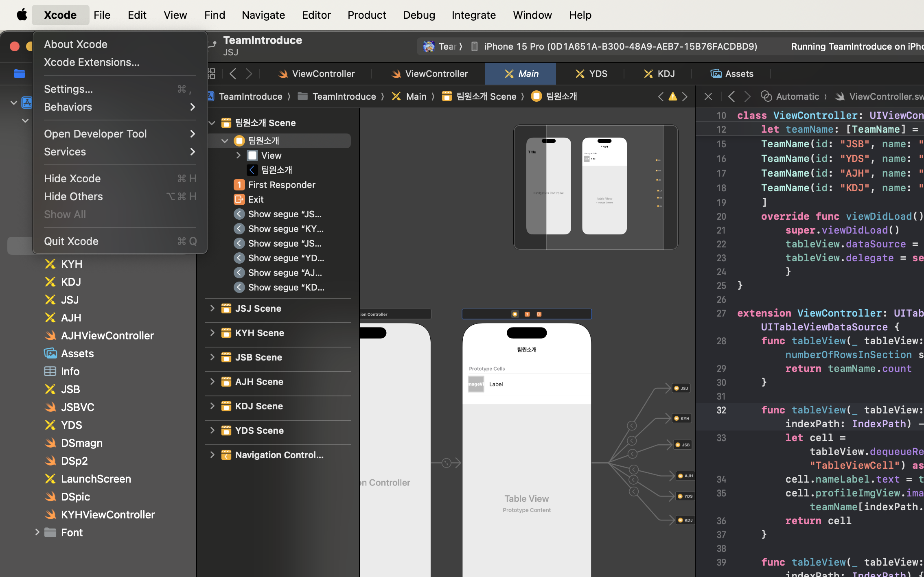This screenshot has height=577, width=924.
Task: Open the Assets catalog in navigator
Action: (x=77, y=353)
